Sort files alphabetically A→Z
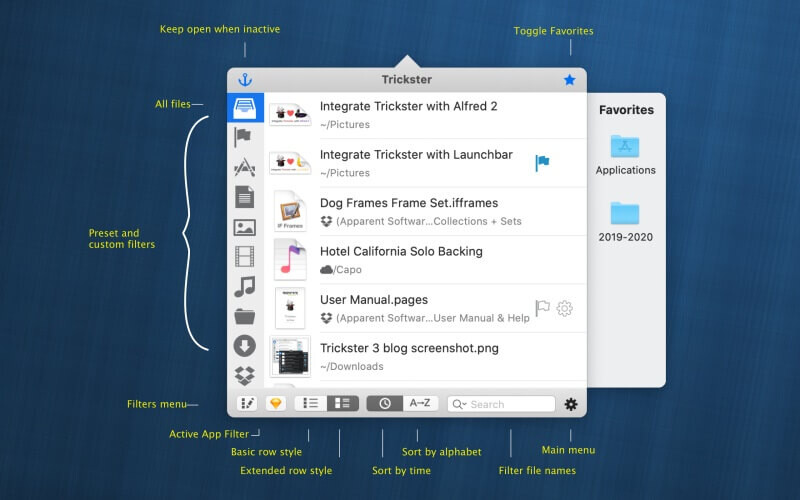This screenshot has width=800, height=500. point(420,404)
